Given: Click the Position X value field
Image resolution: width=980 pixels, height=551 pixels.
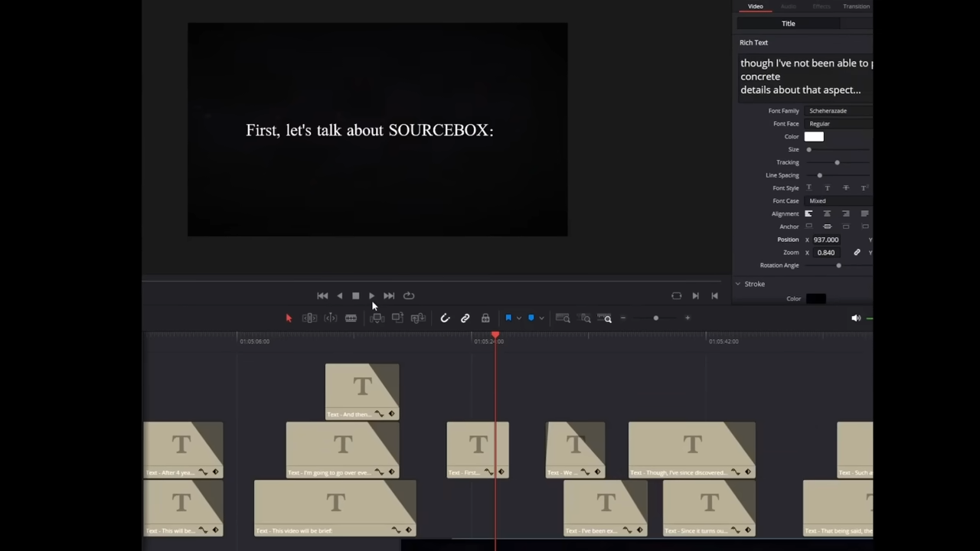Looking at the screenshot, I should tap(826, 240).
